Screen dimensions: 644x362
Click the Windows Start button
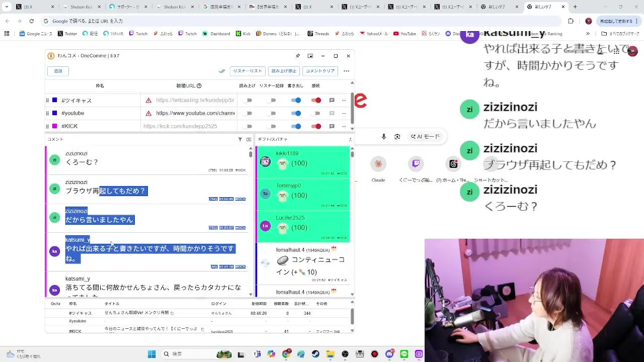151,354
